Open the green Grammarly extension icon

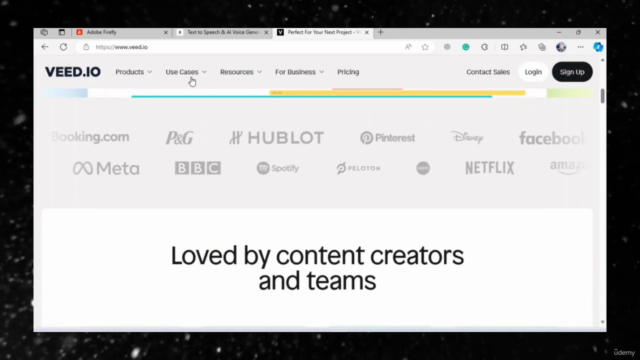466,47
